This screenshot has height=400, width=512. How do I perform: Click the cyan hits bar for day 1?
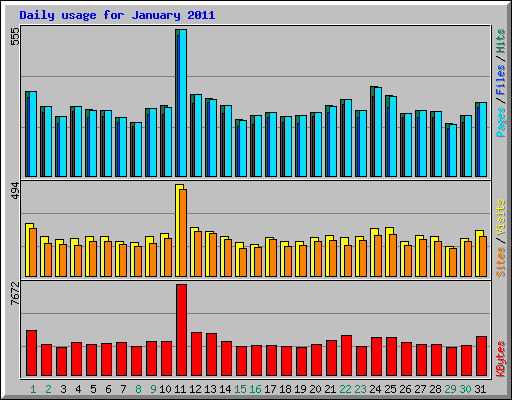point(33,134)
